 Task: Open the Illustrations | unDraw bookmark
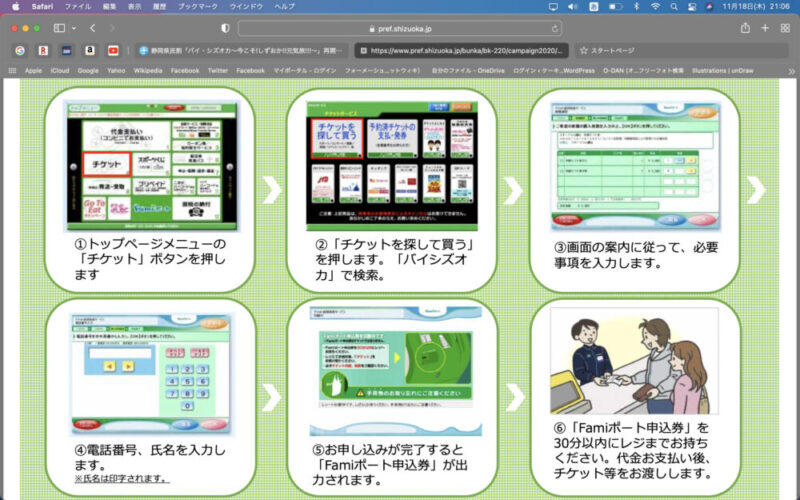pyautogui.click(x=722, y=70)
